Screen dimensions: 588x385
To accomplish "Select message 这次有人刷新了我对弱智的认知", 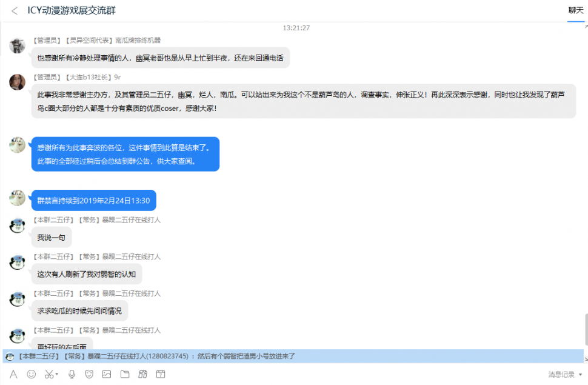I will point(87,274).
